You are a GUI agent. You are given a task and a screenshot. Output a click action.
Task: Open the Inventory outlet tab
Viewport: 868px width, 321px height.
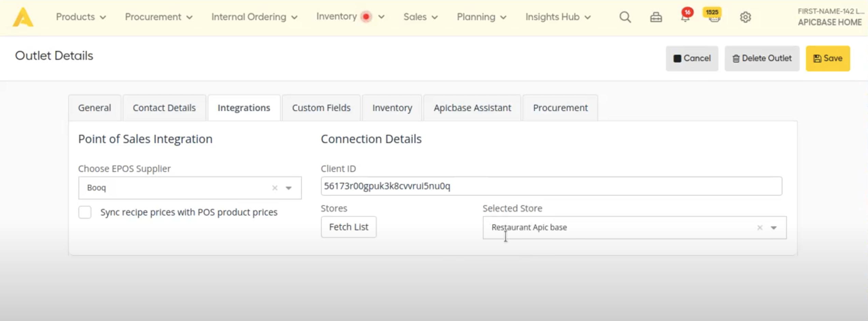pyautogui.click(x=392, y=108)
